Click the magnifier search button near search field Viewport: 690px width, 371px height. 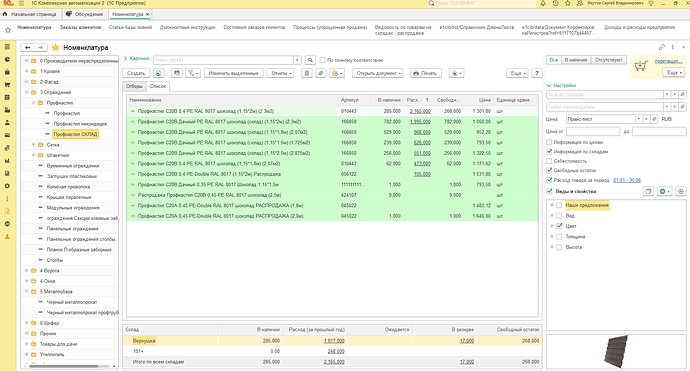310,60
